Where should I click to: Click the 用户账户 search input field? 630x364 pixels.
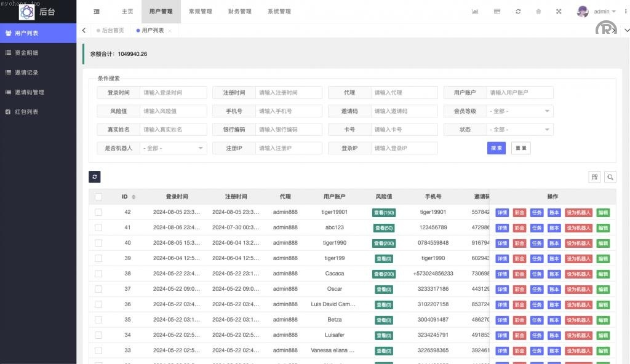pos(520,93)
